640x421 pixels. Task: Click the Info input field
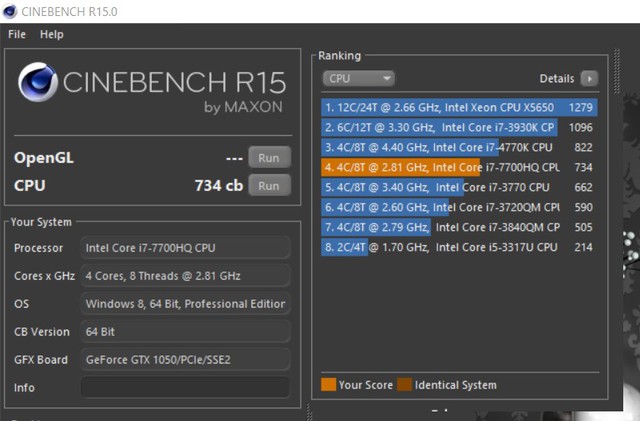point(186,388)
